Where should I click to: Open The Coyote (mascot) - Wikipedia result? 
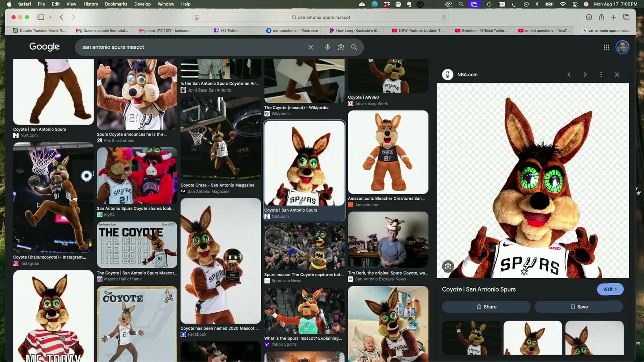click(296, 108)
